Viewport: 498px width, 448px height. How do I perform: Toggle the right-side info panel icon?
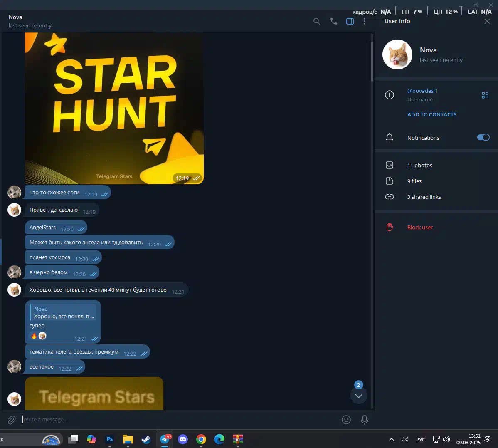tap(350, 21)
